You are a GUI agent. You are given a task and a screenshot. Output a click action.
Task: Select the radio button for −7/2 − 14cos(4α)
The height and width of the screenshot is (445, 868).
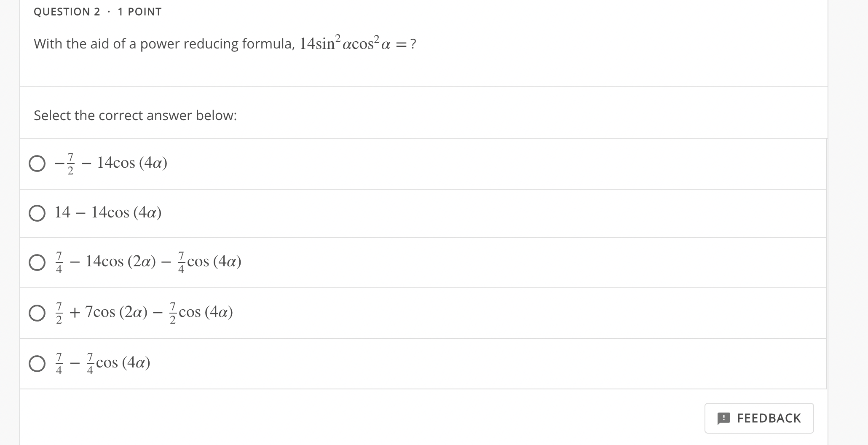[x=37, y=164]
